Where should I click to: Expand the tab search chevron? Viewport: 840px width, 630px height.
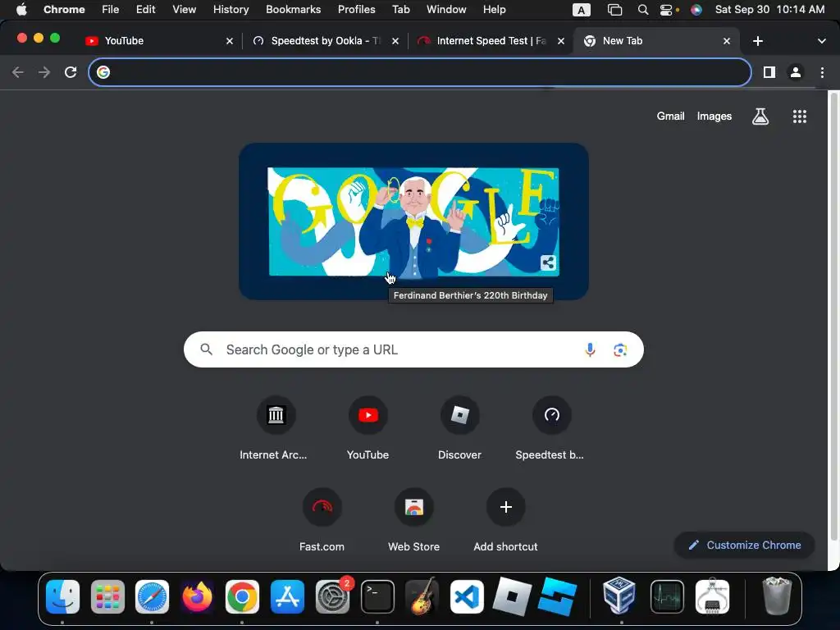[822, 41]
